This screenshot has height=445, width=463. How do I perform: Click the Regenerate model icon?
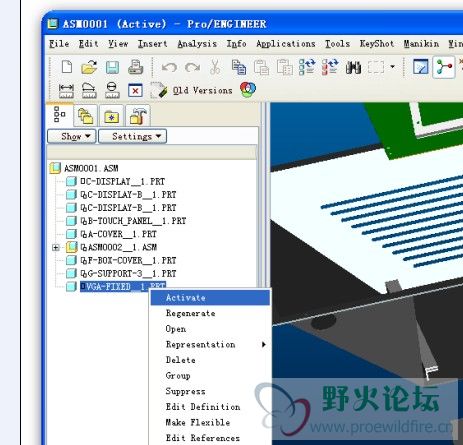pos(307,67)
